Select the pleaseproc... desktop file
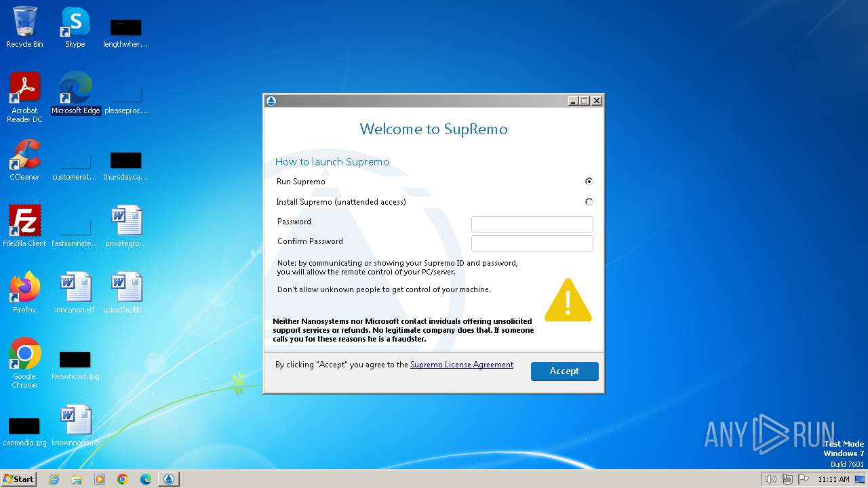This screenshot has height=488, width=868. pyautogui.click(x=126, y=99)
